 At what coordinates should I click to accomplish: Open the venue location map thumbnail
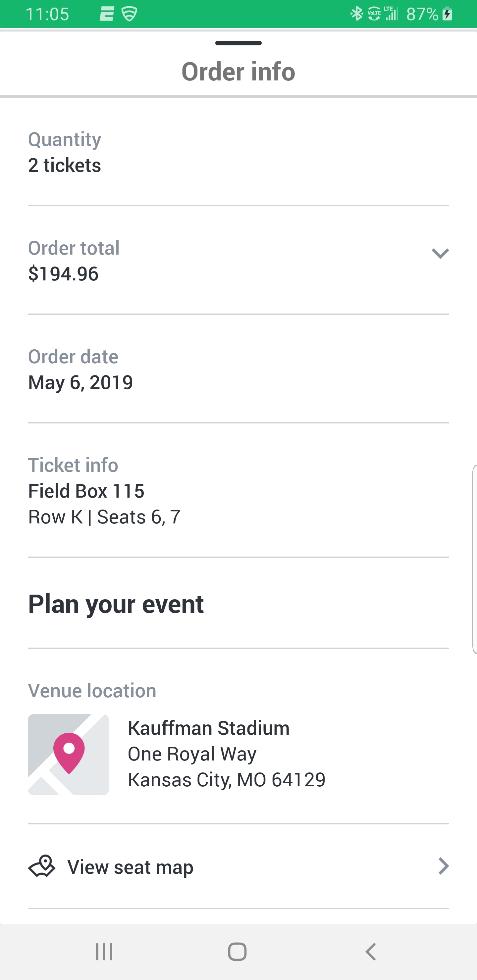(69, 755)
